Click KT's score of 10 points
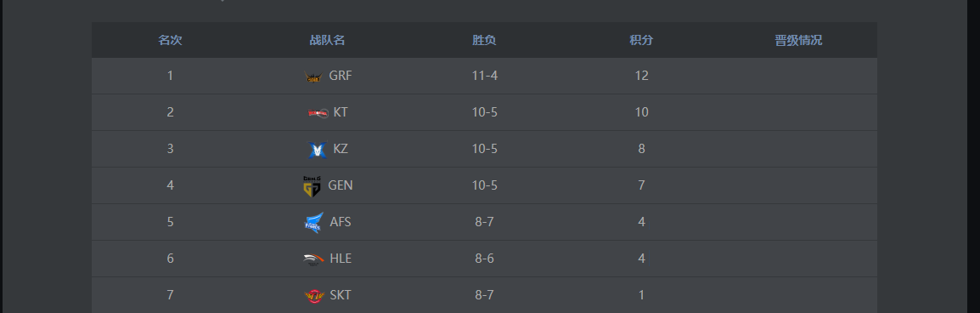Image resolution: width=980 pixels, height=313 pixels. 641,112
